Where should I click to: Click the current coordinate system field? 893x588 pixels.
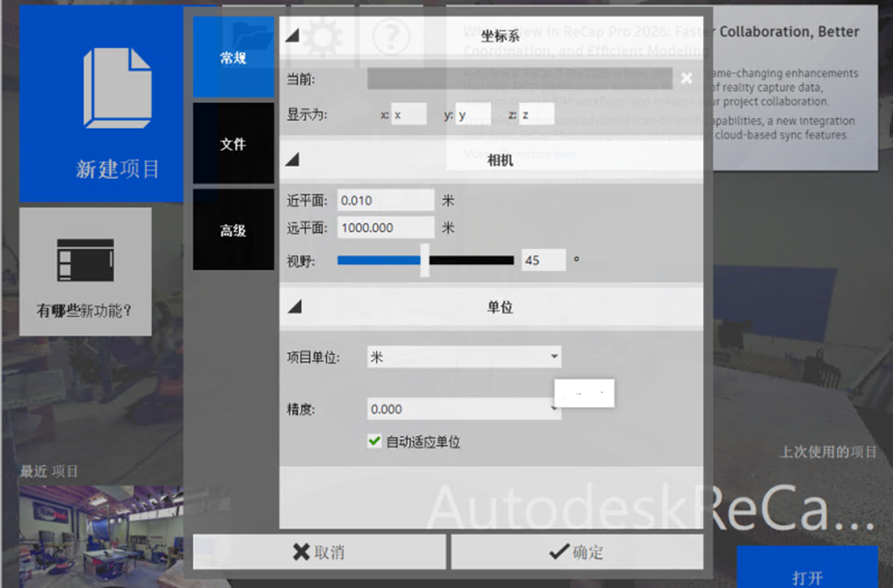(519, 79)
